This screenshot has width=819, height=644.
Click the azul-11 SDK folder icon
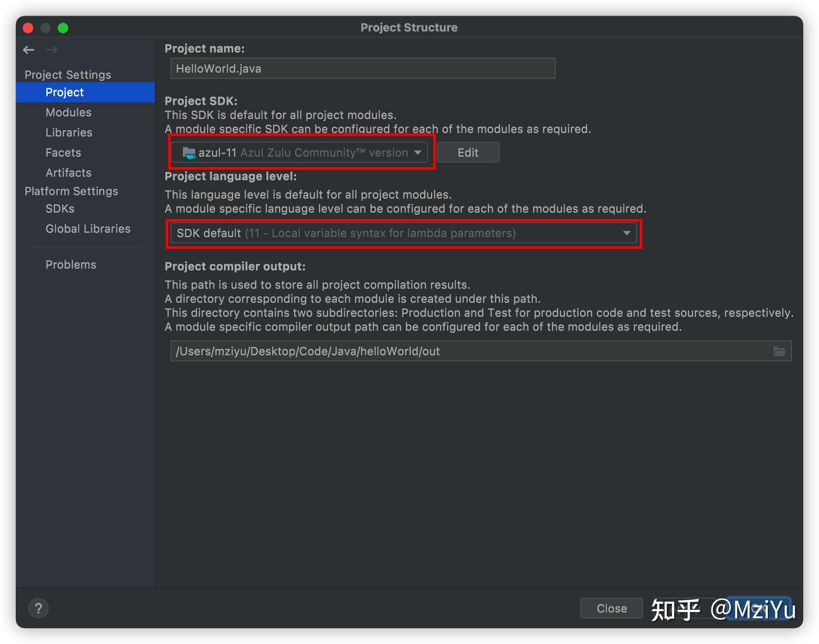[189, 153]
